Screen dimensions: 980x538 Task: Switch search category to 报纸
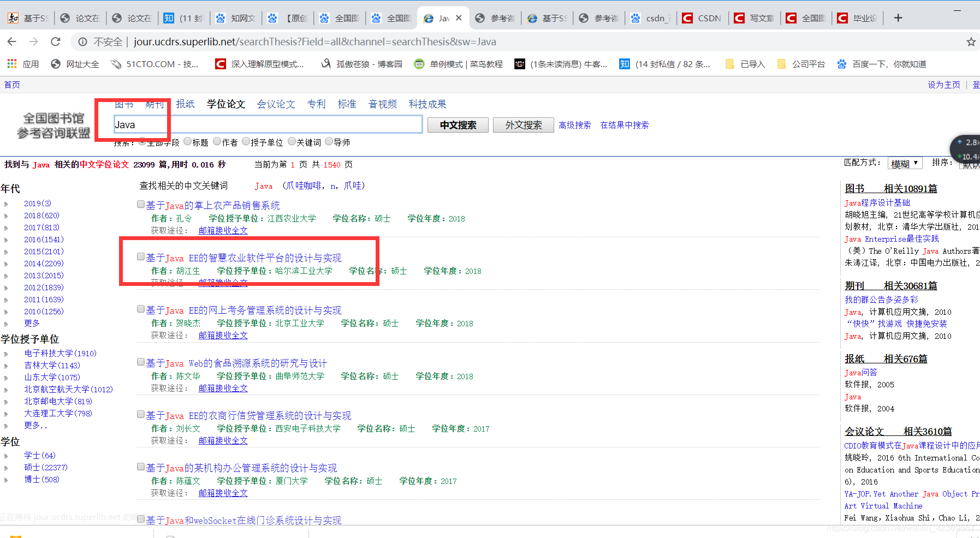click(186, 104)
